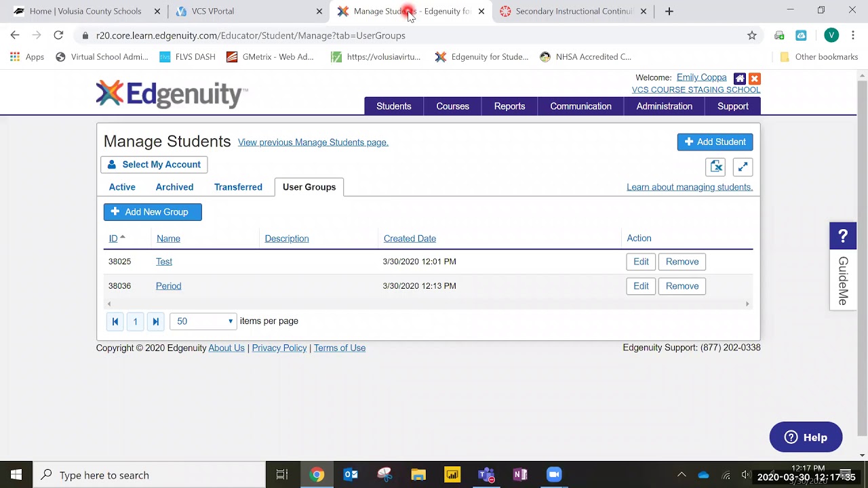Viewport: 868px width, 488px height.
Task: Open the Test group link
Action: pyautogui.click(x=164, y=262)
